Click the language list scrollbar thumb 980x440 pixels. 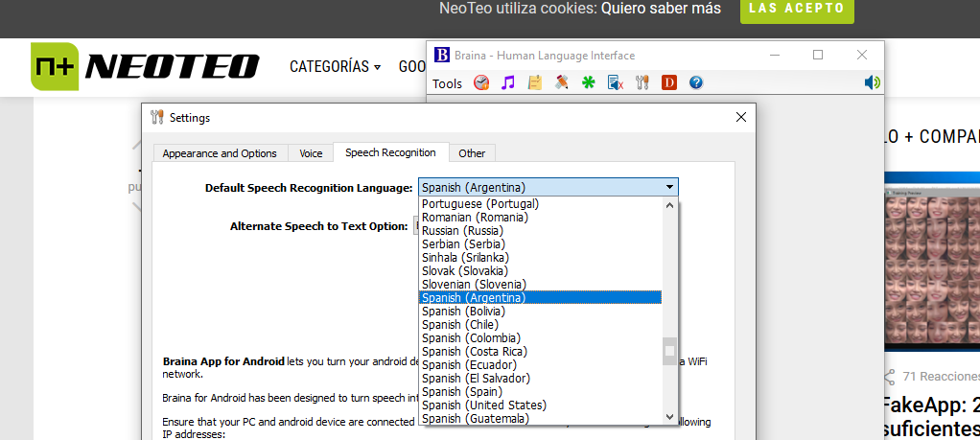[669, 351]
